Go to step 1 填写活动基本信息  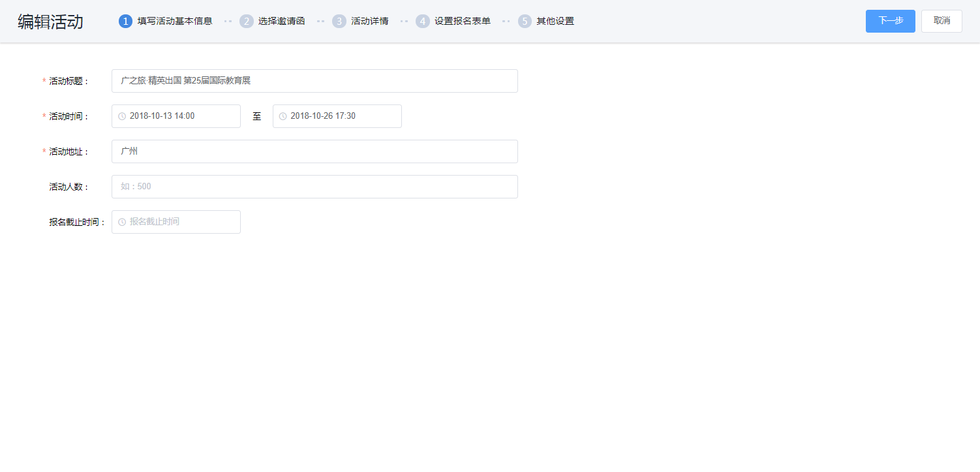click(x=166, y=21)
